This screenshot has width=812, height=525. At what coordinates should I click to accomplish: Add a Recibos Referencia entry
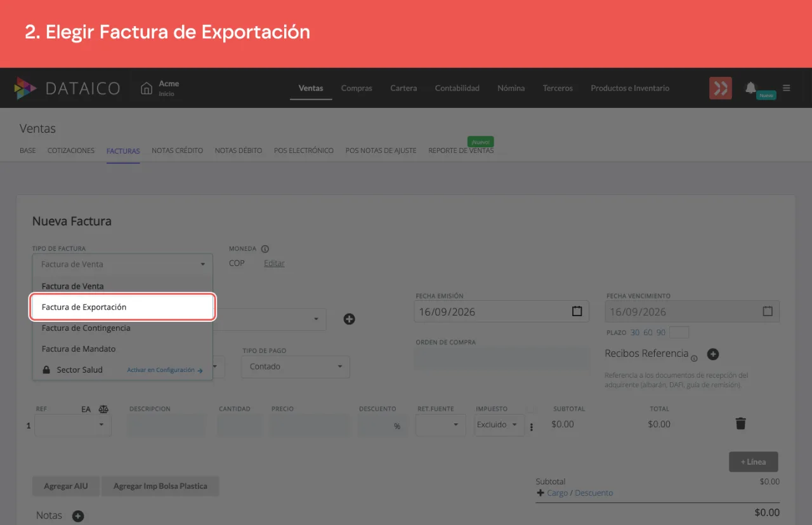(x=712, y=354)
